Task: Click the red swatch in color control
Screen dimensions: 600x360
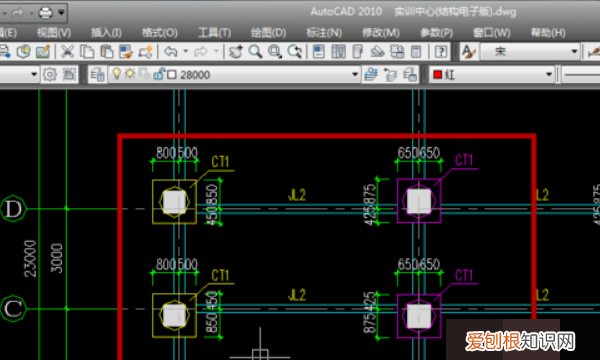Action: point(437,74)
